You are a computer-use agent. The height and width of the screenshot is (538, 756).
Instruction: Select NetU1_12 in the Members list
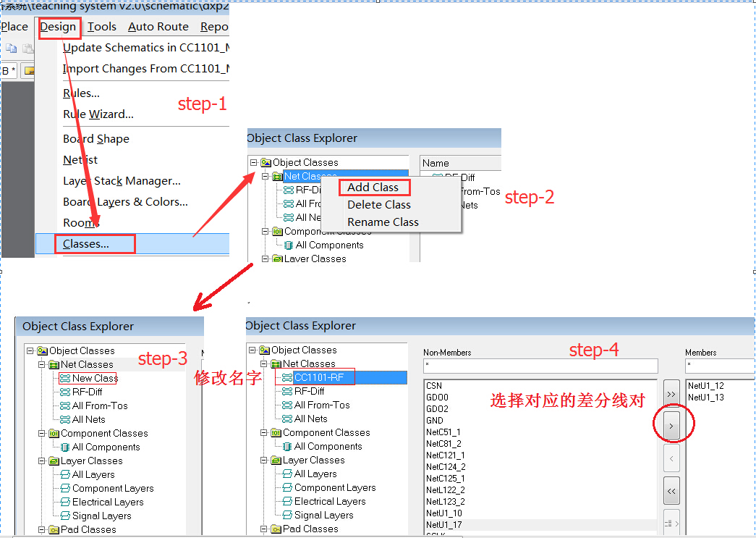[706, 386]
